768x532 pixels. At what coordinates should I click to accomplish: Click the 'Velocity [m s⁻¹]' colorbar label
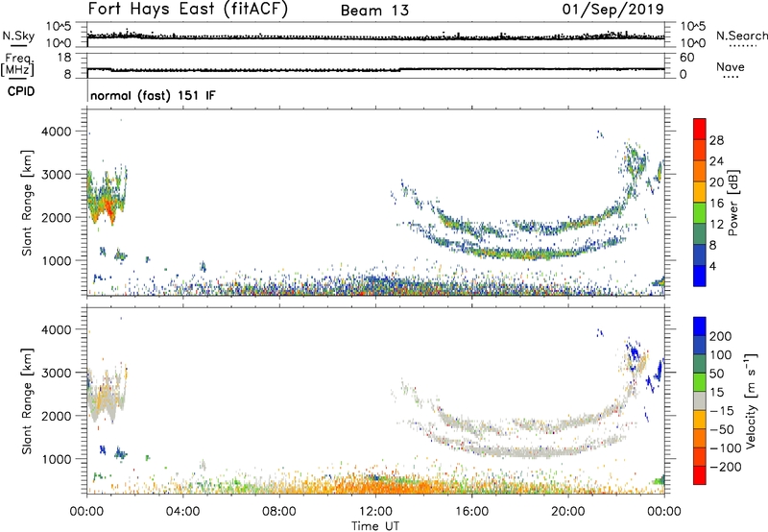750,400
